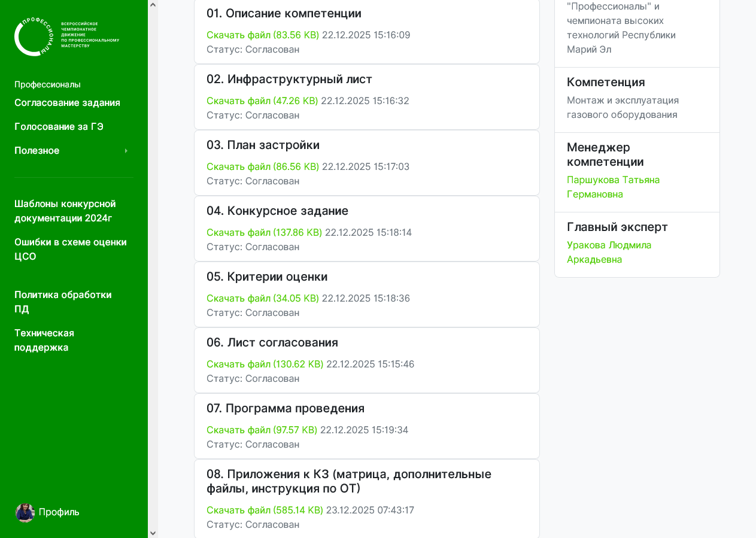
Task: Open Политика обработки ПД page
Action: [62, 302]
